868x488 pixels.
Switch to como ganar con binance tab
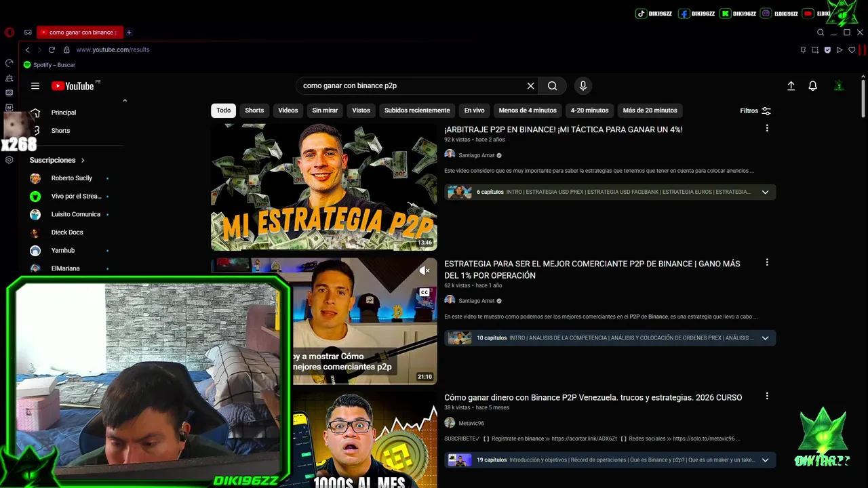(x=80, y=32)
